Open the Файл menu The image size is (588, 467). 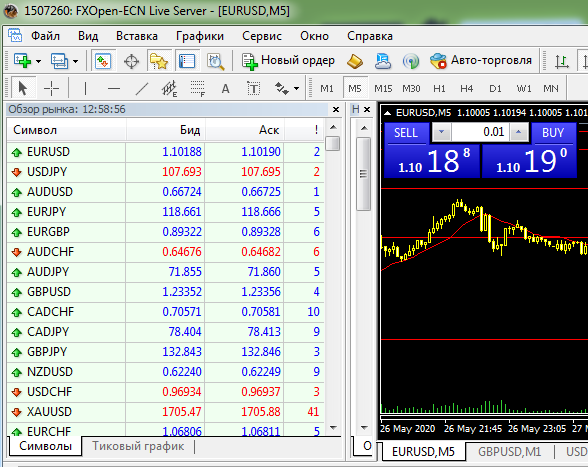45,36
